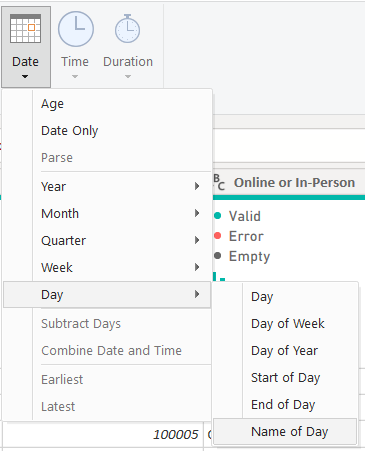Click the cell containing 100005

pos(103,434)
